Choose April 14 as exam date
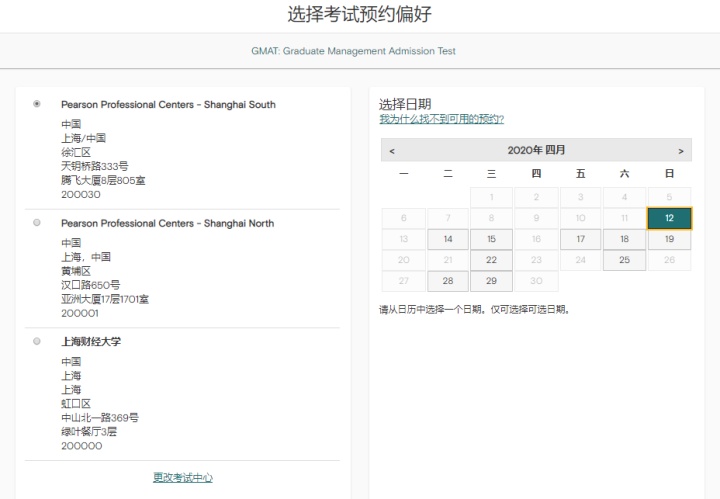This screenshot has width=720, height=499. [448, 239]
